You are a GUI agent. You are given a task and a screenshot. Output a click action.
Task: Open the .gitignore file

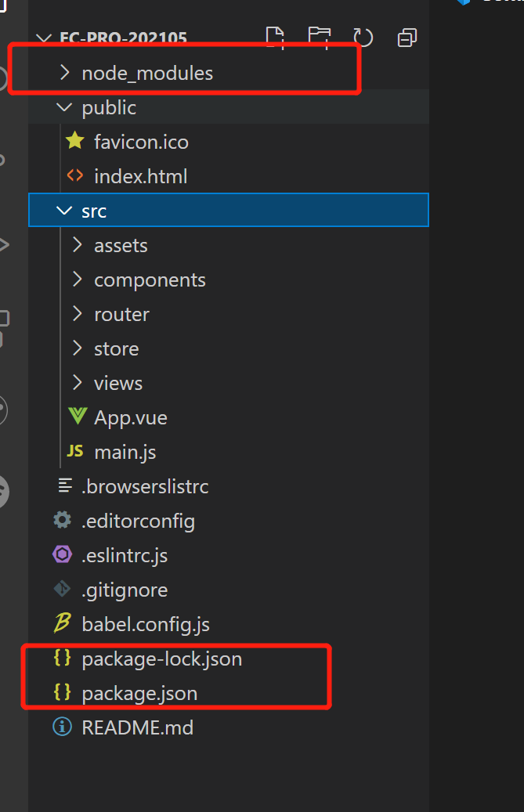pos(125,590)
